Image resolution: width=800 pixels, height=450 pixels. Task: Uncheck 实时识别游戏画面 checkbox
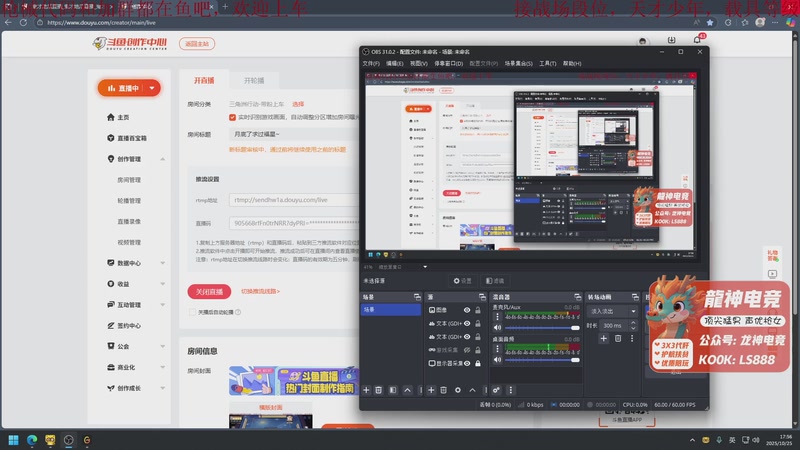(x=233, y=117)
